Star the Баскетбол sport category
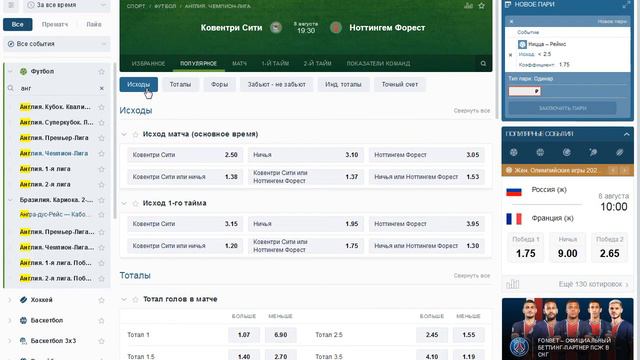Screen dimensions: 640x360 click(101, 320)
